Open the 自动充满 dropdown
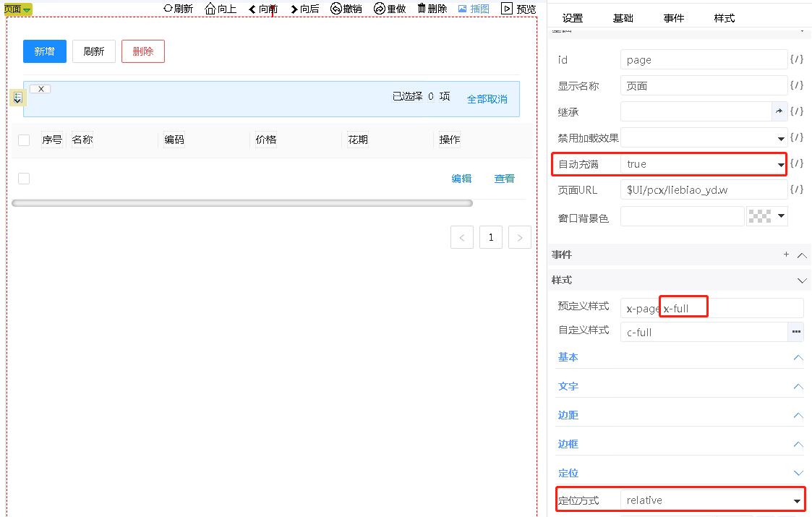The height and width of the screenshot is (517, 812). point(781,165)
